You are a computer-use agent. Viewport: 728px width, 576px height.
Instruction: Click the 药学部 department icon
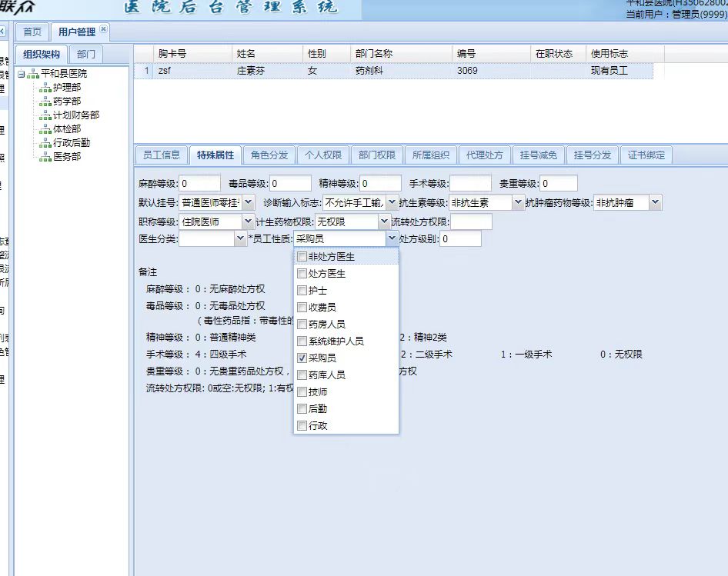click(45, 102)
